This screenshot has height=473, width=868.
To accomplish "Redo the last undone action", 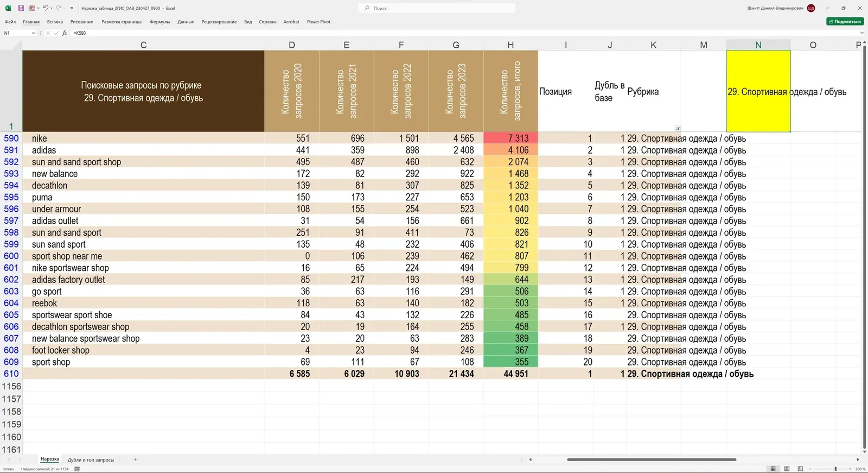I will pos(59,8).
